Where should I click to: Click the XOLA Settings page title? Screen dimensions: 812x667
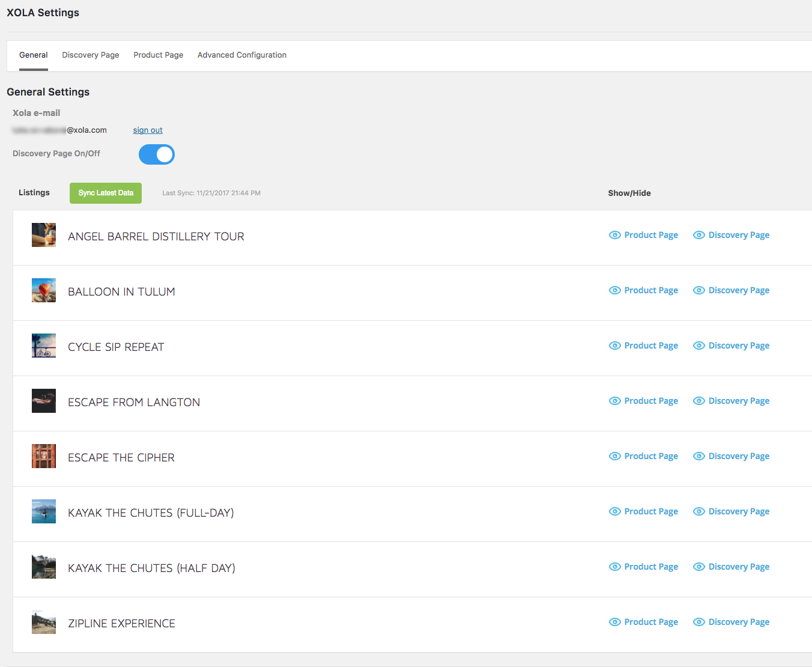click(x=43, y=13)
